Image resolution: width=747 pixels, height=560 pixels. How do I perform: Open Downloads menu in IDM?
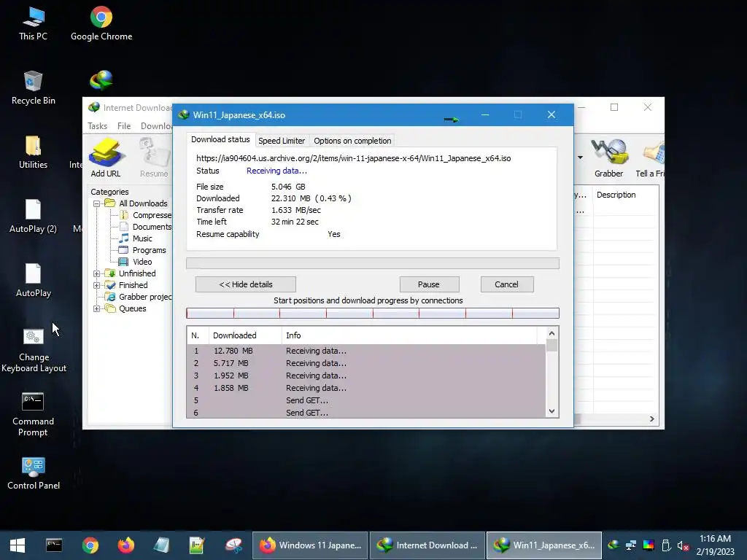pyautogui.click(x=156, y=126)
